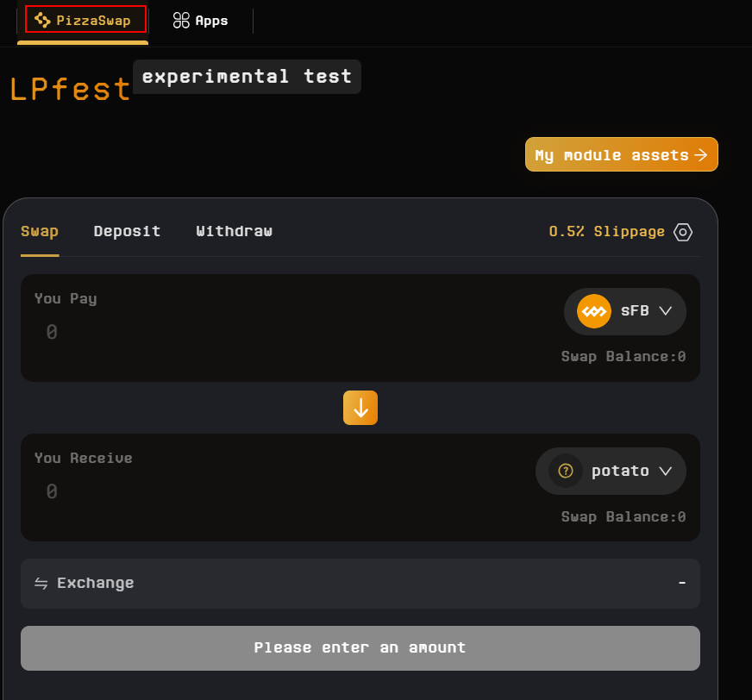Viewport: 752px width, 700px height.
Task: Switch to the Deposit tab
Action: (x=127, y=231)
